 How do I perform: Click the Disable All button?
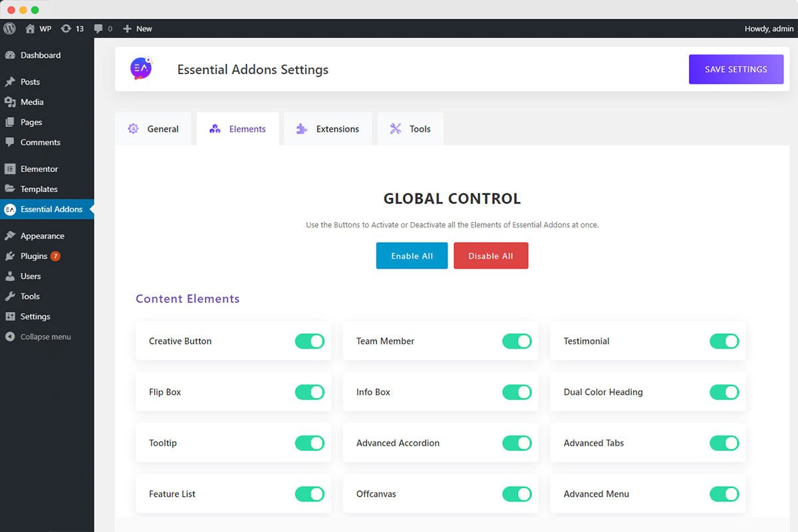[x=491, y=256]
